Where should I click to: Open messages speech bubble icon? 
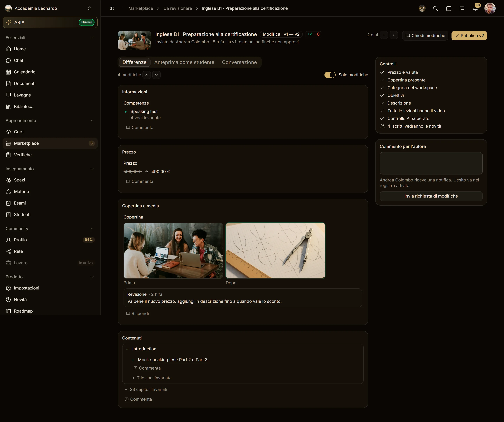(462, 8)
